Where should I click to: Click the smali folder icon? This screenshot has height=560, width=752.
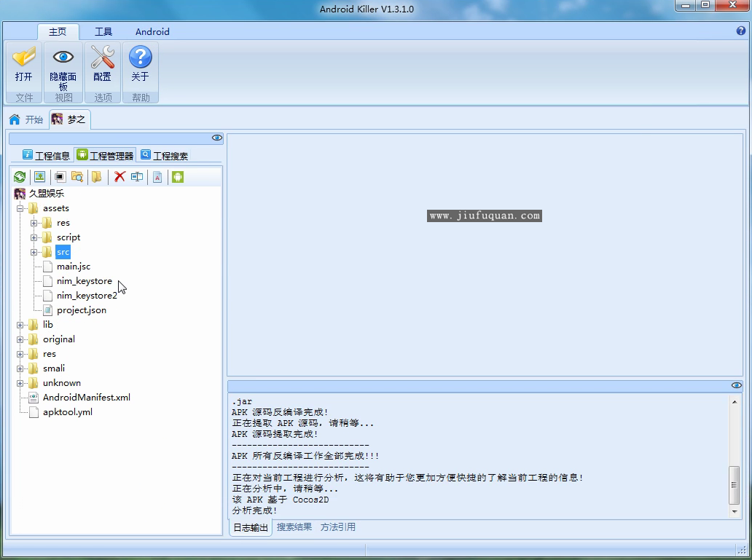click(33, 368)
